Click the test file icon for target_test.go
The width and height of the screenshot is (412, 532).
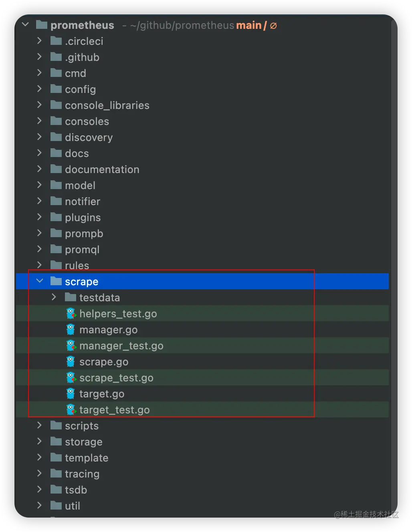click(x=71, y=410)
